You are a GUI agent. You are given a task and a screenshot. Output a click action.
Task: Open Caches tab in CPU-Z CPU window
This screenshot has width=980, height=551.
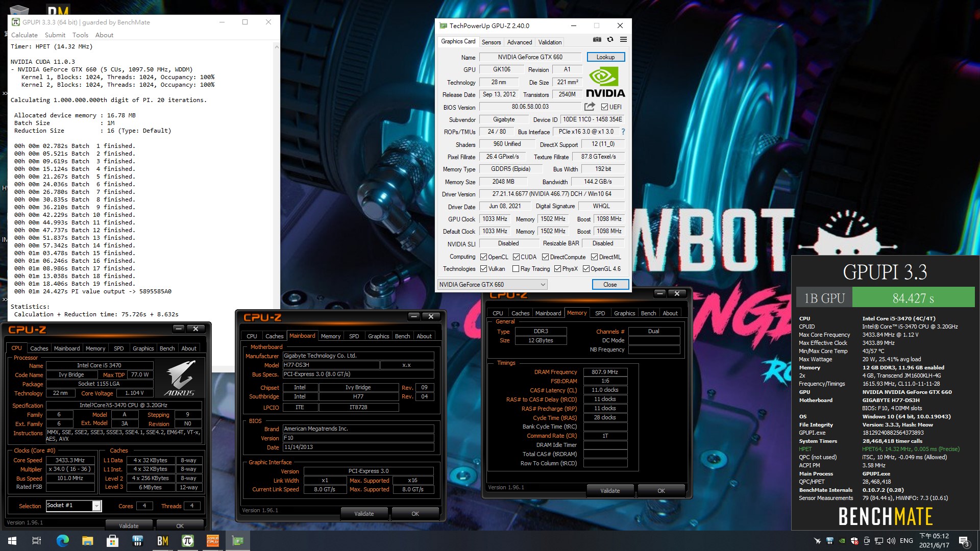pyautogui.click(x=39, y=348)
